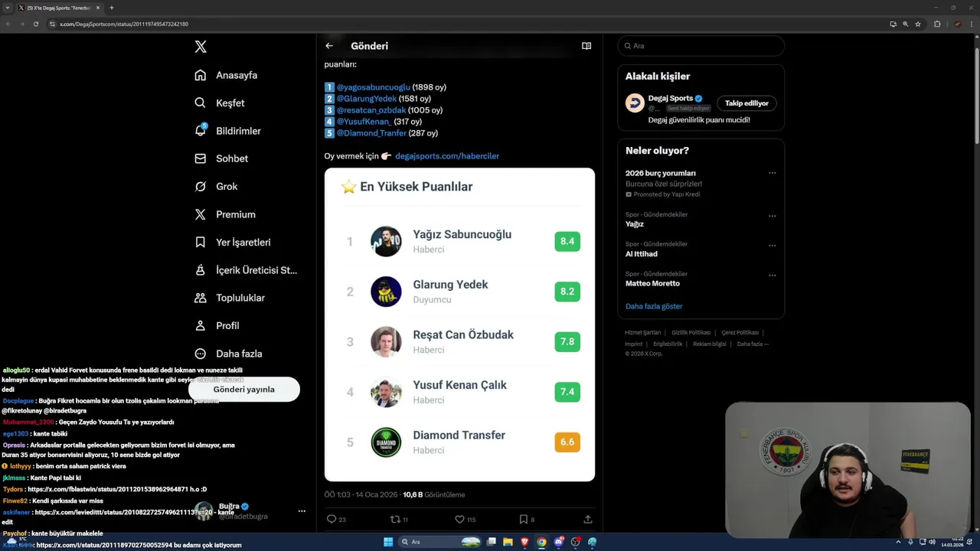Click the reply comment icon on post
Screen dimensions: 980x551
point(332,519)
